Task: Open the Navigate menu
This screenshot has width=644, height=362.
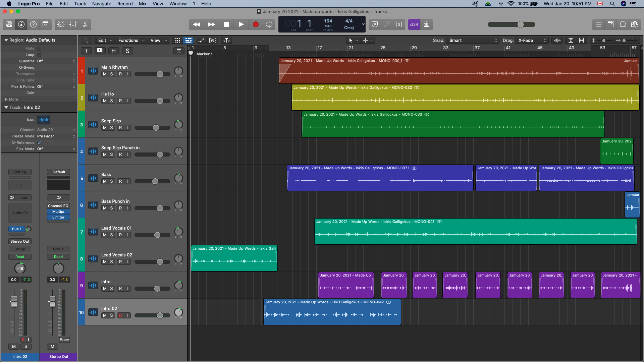Action: (x=102, y=4)
